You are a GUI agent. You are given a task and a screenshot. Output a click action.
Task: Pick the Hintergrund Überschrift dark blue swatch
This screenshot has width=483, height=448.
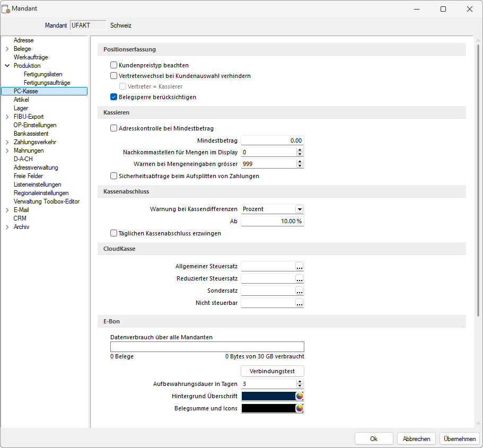pos(269,396)
